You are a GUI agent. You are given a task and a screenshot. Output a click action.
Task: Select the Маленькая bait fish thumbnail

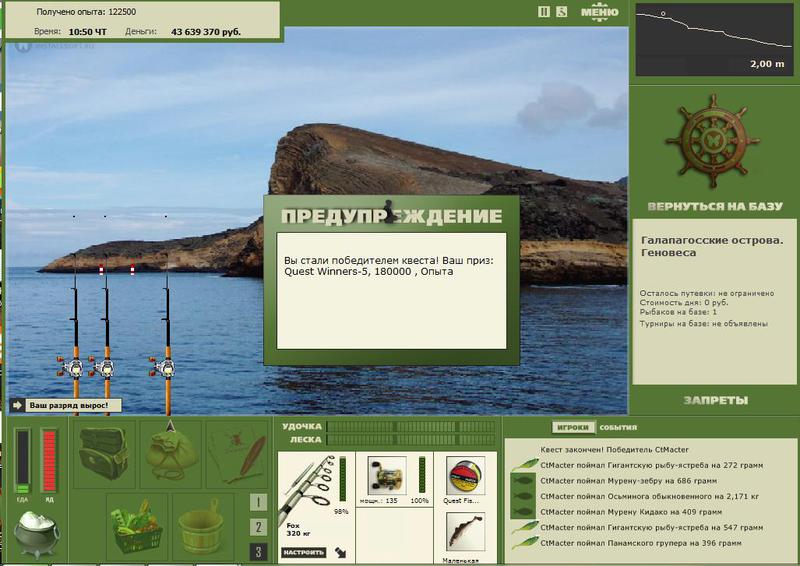pos(465,532)
